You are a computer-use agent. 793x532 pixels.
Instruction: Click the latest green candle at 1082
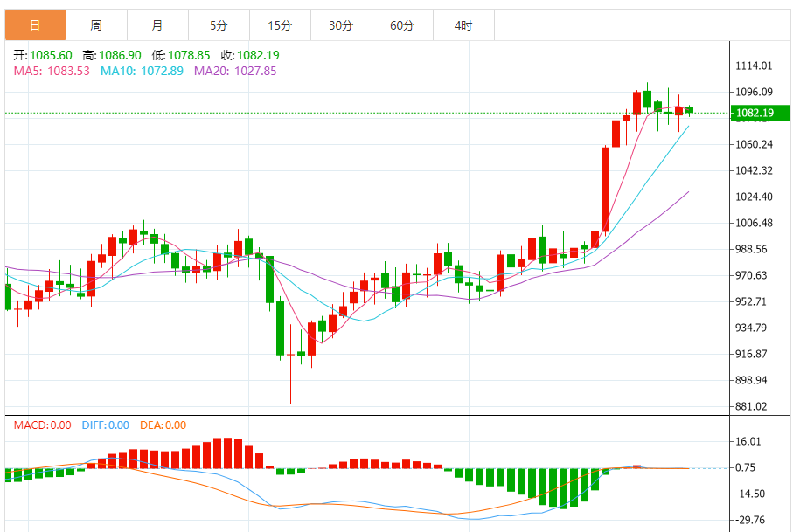click(x=689, y=110)
